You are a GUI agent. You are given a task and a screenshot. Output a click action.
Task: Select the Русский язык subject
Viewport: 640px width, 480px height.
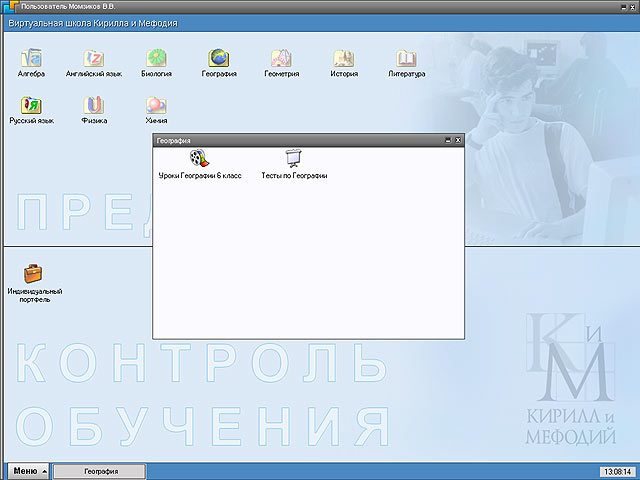pyautogui.click(x=32, y=104)
